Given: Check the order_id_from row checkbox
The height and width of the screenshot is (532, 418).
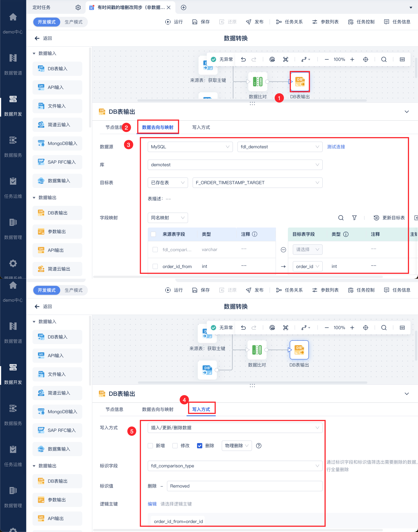Looking at the screenshot, I should click(x=155, y=266).
